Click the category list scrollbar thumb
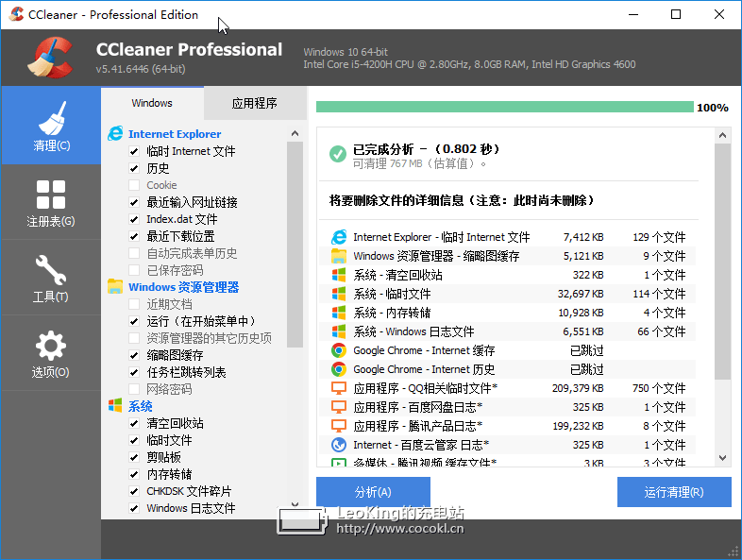The height and width of the screenshot is (560, 742). [x=295, y=245]
